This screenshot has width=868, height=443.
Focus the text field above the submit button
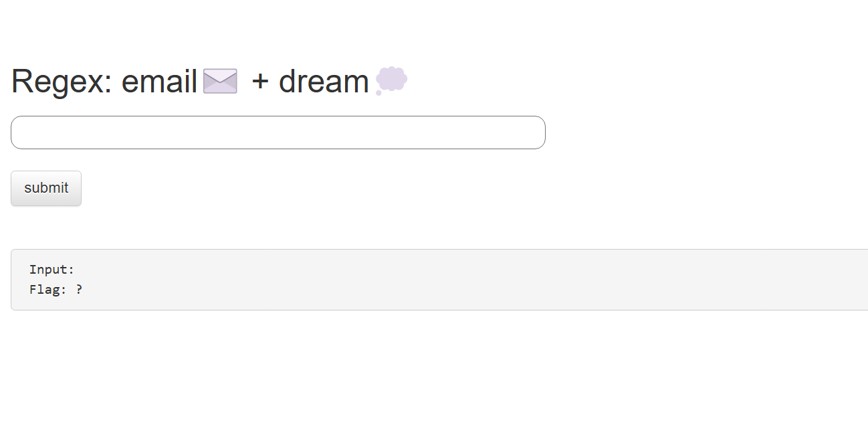(x=278, y=132)
